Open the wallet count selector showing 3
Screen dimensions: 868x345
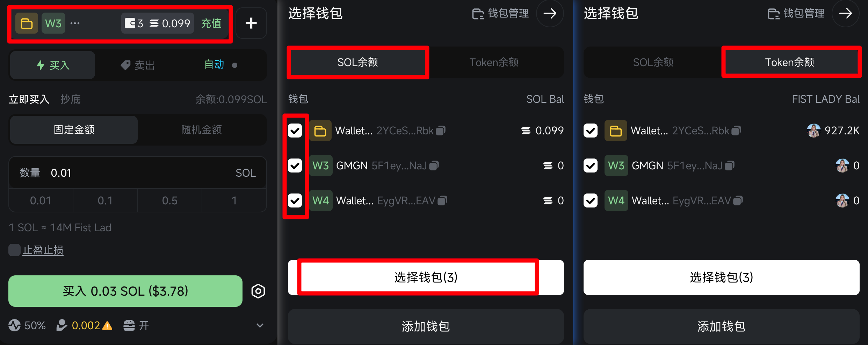tap(134, 23)
